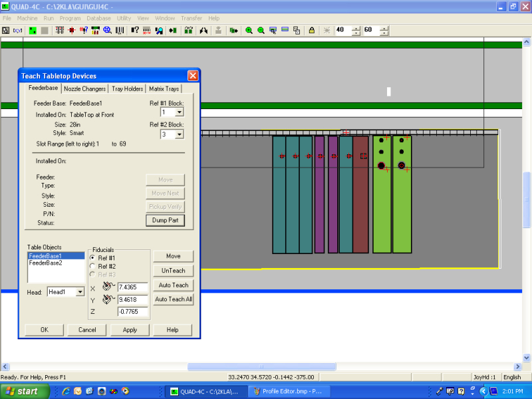This screenshot has height=399, width=532.
Task: Click the X coordinate field showing 7.4365
Action: 132,287
